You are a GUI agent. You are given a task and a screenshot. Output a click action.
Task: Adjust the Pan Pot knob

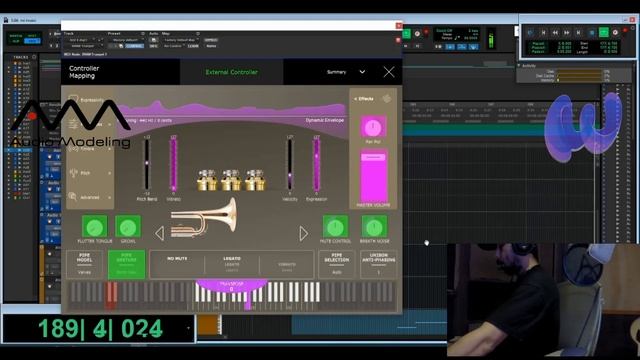point(373,127)
